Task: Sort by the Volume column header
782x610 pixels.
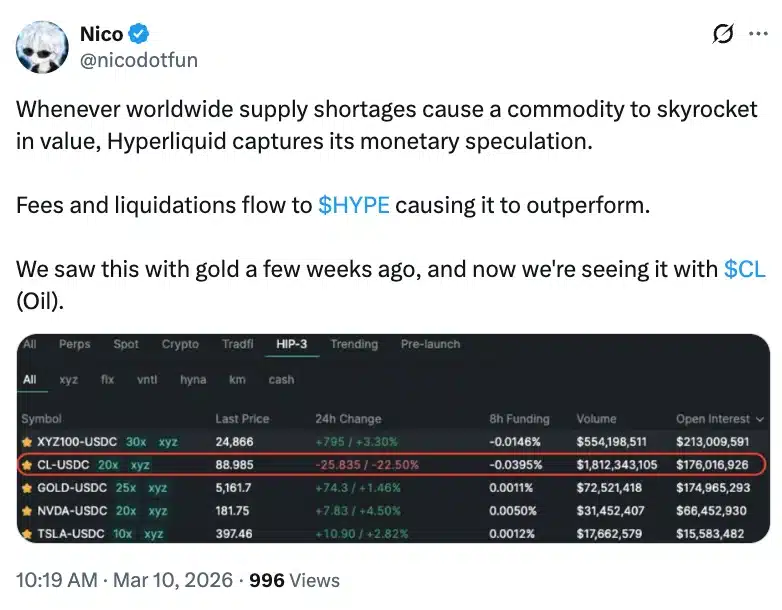Action: coord(596,419)
